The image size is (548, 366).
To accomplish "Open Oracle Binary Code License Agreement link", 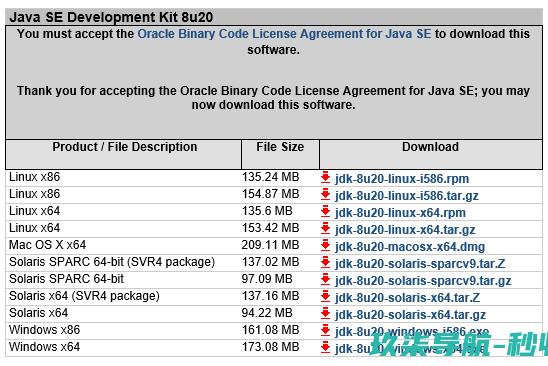I will pos(284,34).
